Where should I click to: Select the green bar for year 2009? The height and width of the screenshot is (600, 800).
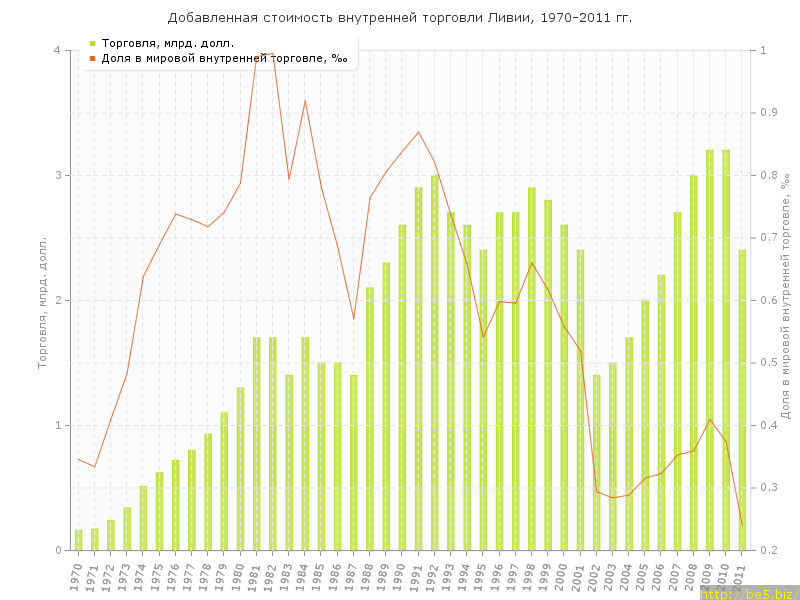click(709, 350)
